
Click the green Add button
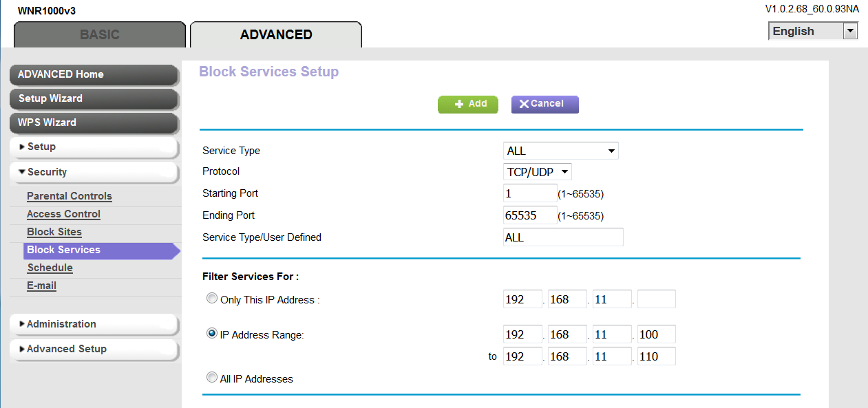(x=468, y=104)
